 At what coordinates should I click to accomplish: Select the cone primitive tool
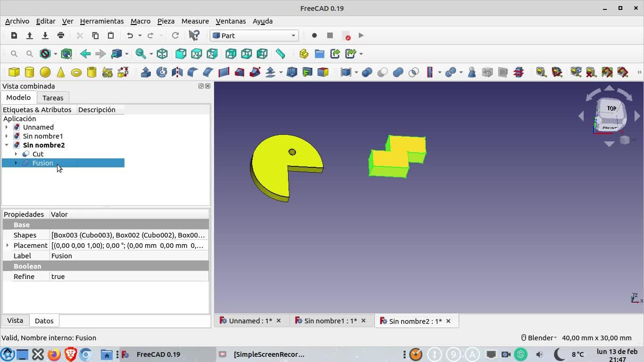61,72
